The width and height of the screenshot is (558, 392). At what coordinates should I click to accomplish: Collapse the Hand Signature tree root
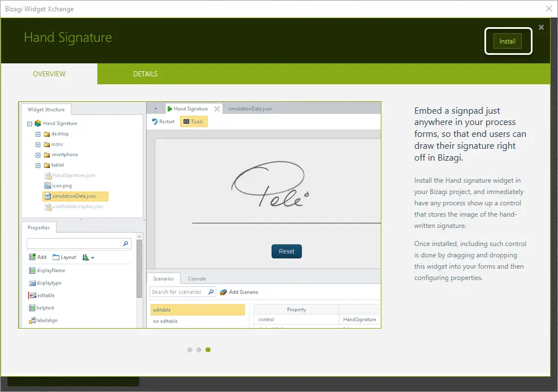pyautogui.click(x=29, y=124)
